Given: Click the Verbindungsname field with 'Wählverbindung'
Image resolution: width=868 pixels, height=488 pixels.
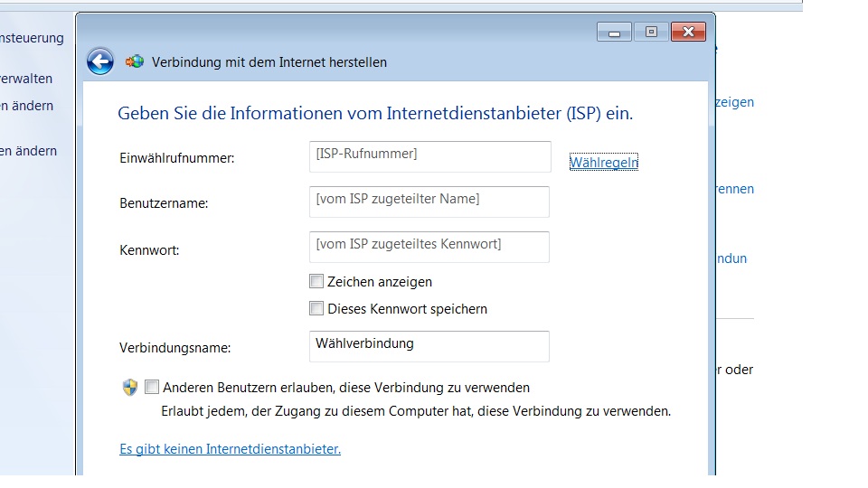Looking at the screenshot, I should 429,346.
